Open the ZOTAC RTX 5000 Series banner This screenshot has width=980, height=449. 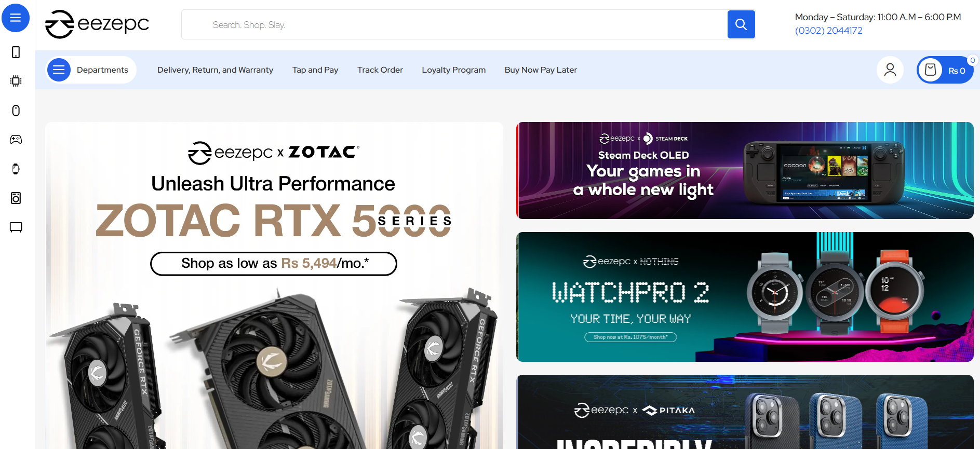[274, 285]
